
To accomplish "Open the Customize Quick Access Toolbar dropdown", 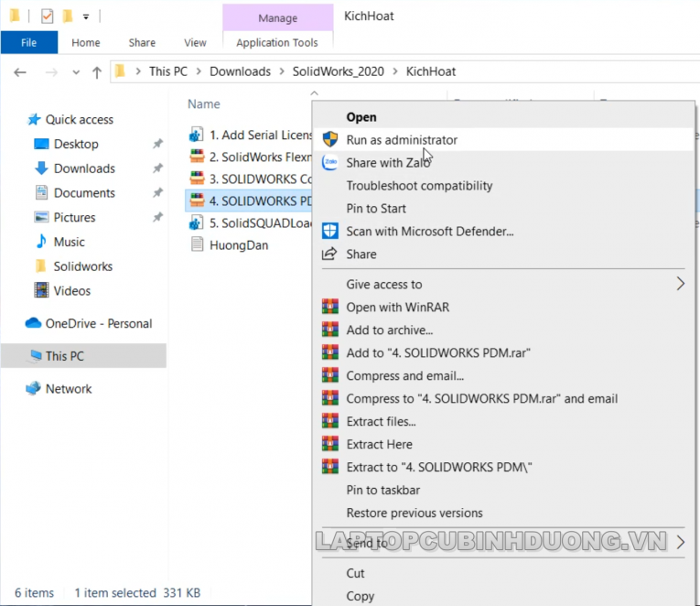I will tap(86, 17).
